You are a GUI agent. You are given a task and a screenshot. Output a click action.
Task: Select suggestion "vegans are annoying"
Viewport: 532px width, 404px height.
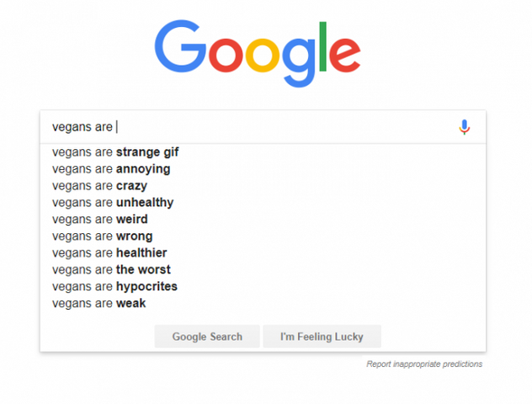[111, 169]
